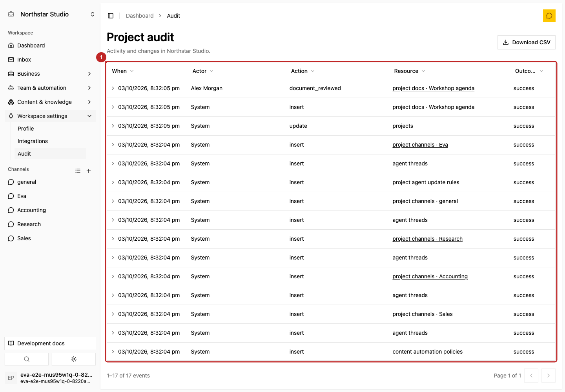
Task: Expand the document_reviewed event row
Action: (113, 88)
